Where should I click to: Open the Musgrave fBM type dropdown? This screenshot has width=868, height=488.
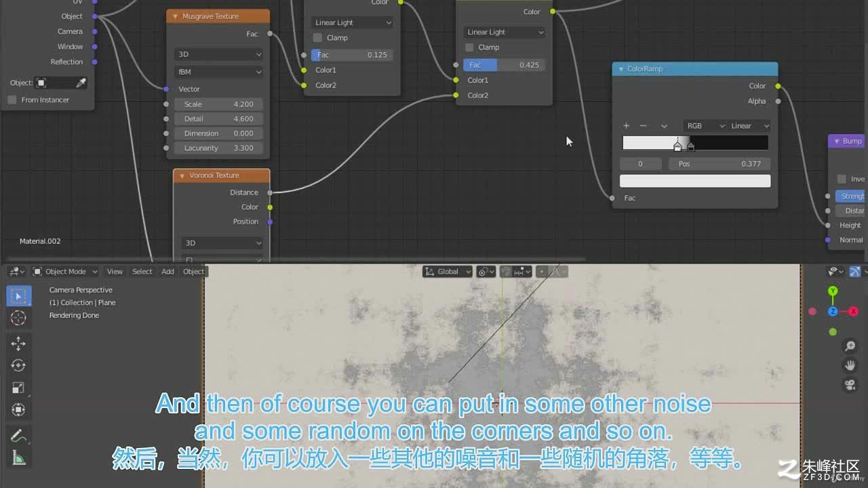point(218,72)
